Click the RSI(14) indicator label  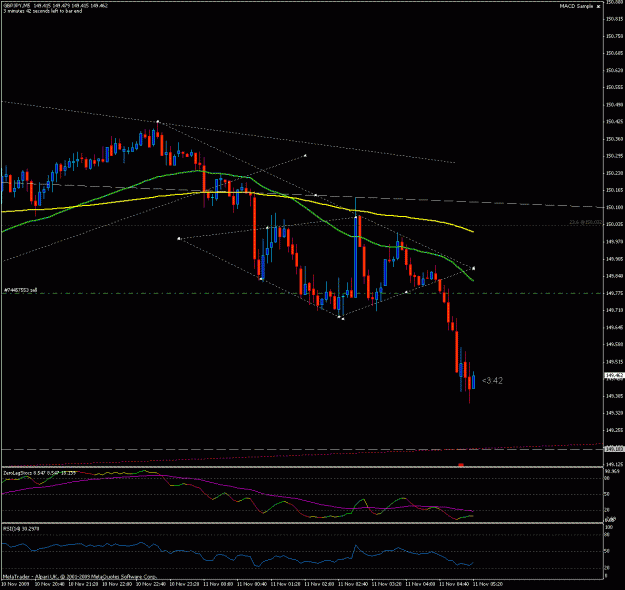point(22,529)
